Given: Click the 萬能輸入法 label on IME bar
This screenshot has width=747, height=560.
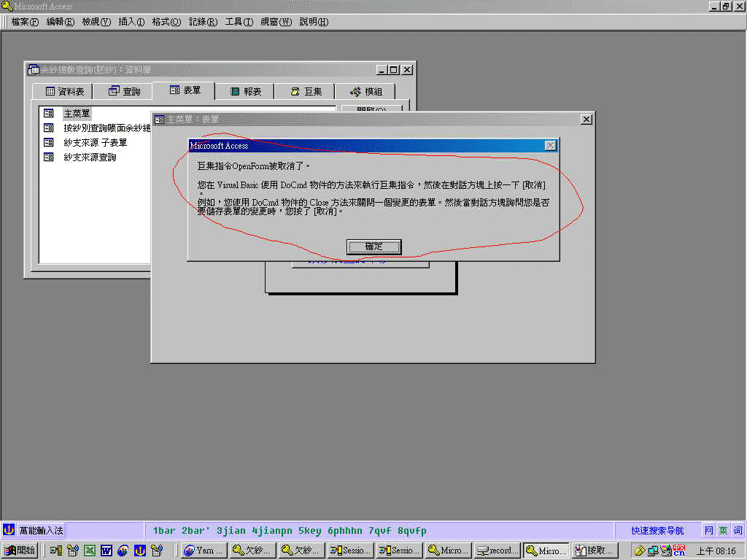Looking at the screenshot, I should coord(41,531).
